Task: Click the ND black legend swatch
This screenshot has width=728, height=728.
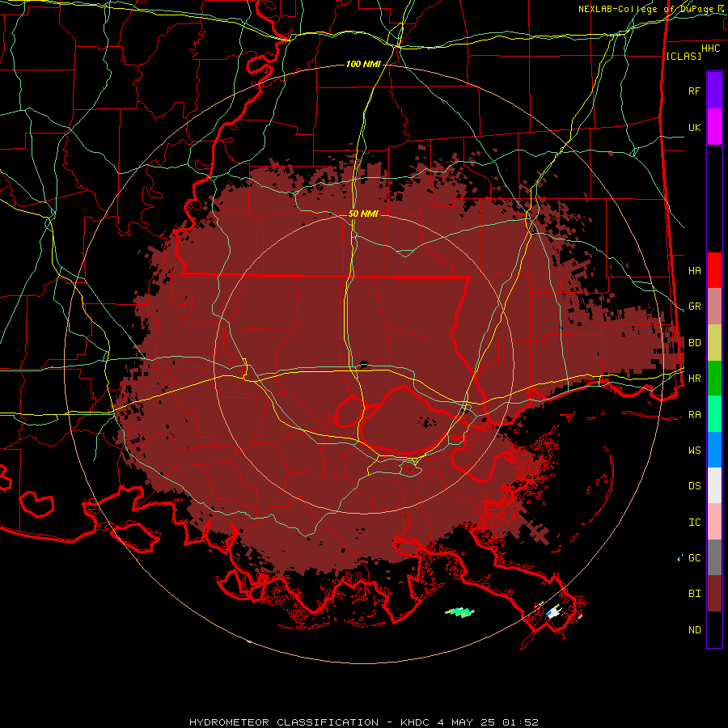Action: coord(714,629)
